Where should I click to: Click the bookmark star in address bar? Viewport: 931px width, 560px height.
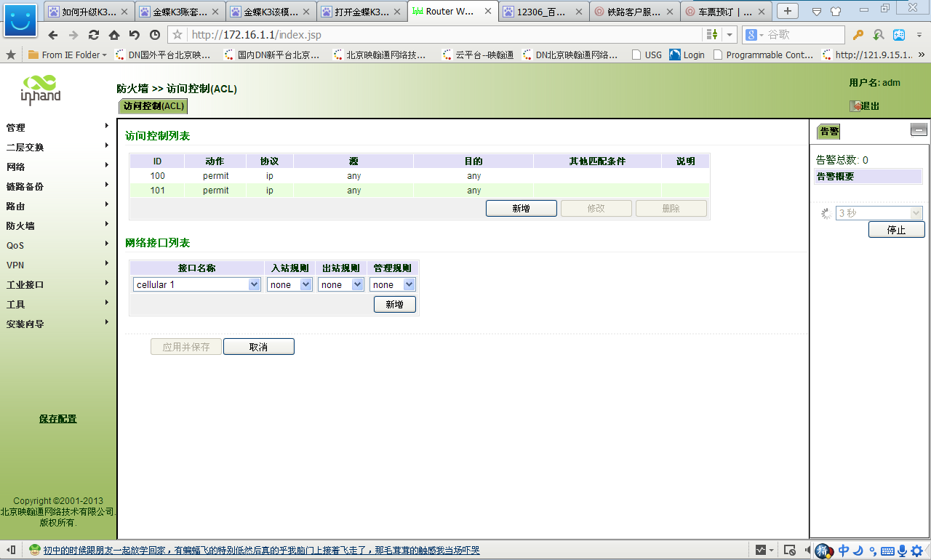[177, 35]
